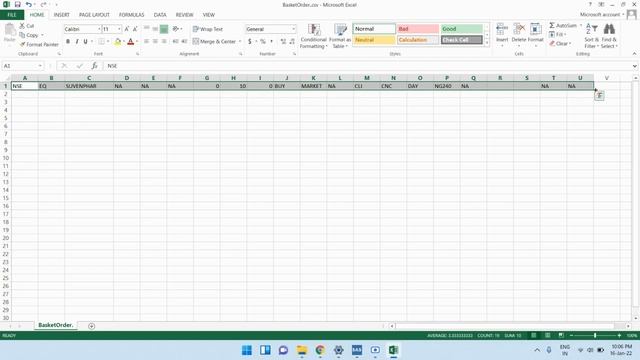
Task: Open the Fill options
Action: [558, 34]
